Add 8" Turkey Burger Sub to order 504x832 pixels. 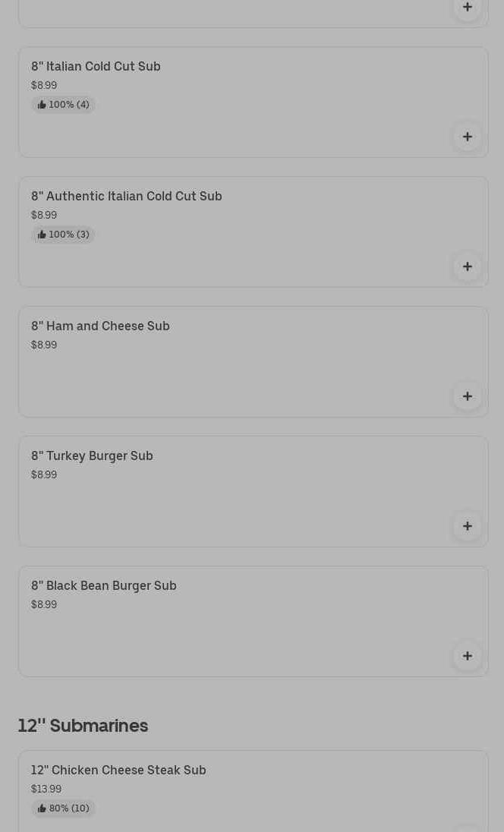467,526
